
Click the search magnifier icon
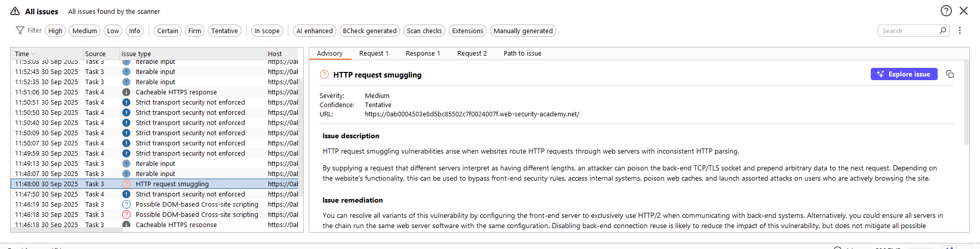(x=943, y=31)
